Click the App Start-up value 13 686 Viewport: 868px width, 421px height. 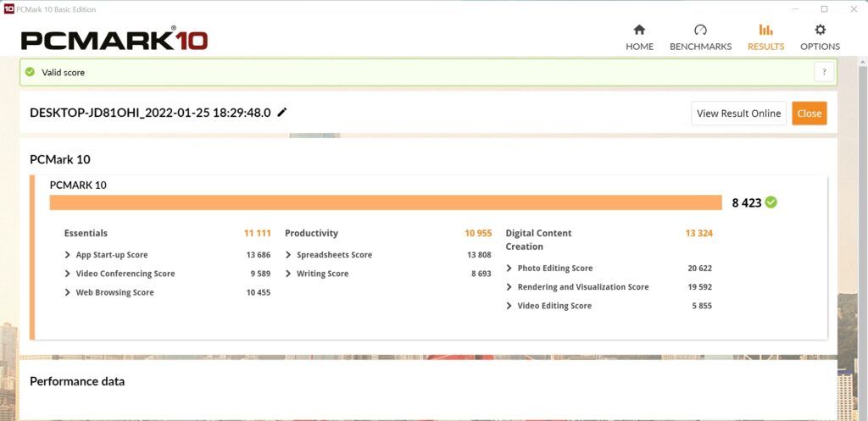(x=259, y=255)
